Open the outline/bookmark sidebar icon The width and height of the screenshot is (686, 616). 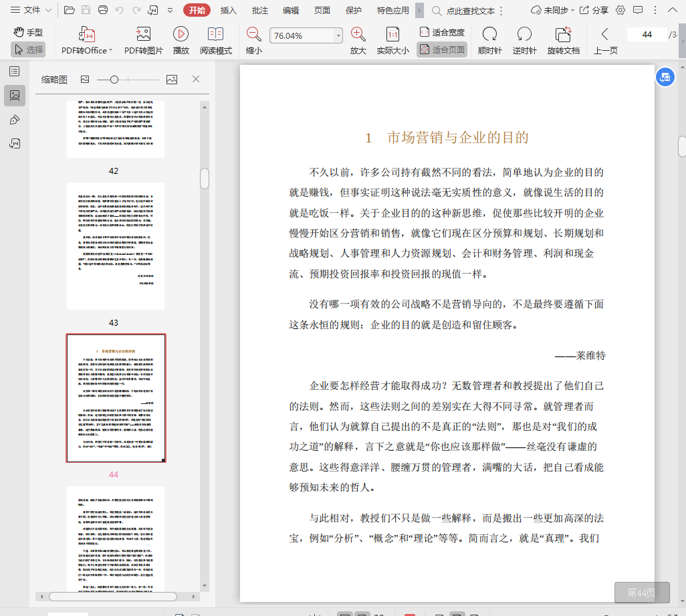point(14,72)
